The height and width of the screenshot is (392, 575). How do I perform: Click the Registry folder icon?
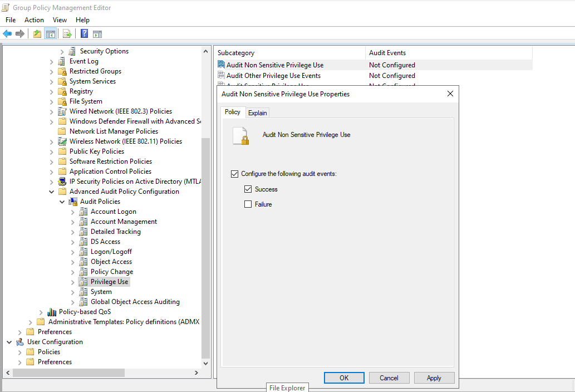click(62, 91)
